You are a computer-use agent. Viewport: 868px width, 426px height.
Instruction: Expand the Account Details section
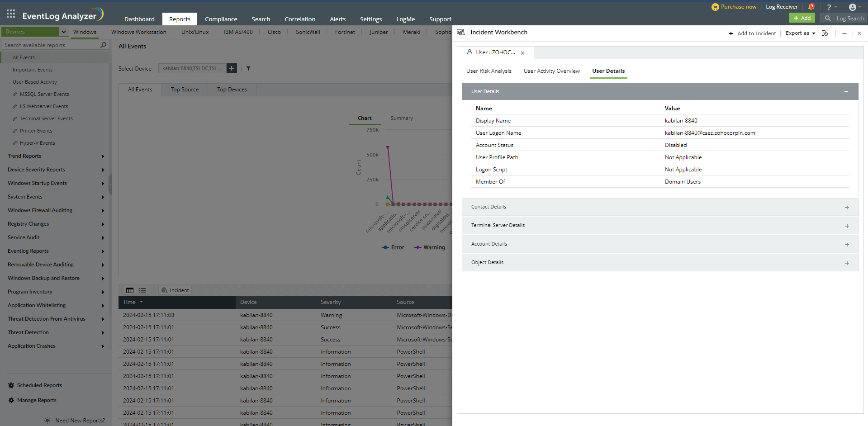[847, 245]
